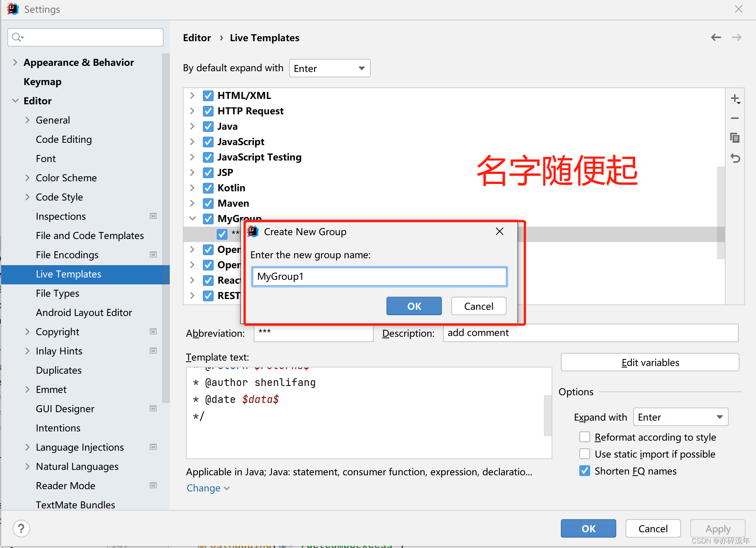Open the help question mark button

click(21, 528)
